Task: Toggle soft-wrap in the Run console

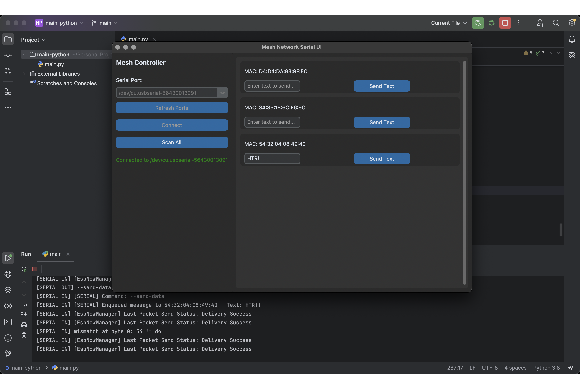Action: pos(24,304)
